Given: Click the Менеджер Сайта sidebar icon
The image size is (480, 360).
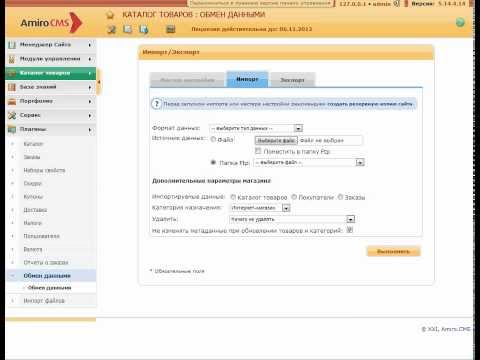Looking at the screenshot, I should [12, 45].
